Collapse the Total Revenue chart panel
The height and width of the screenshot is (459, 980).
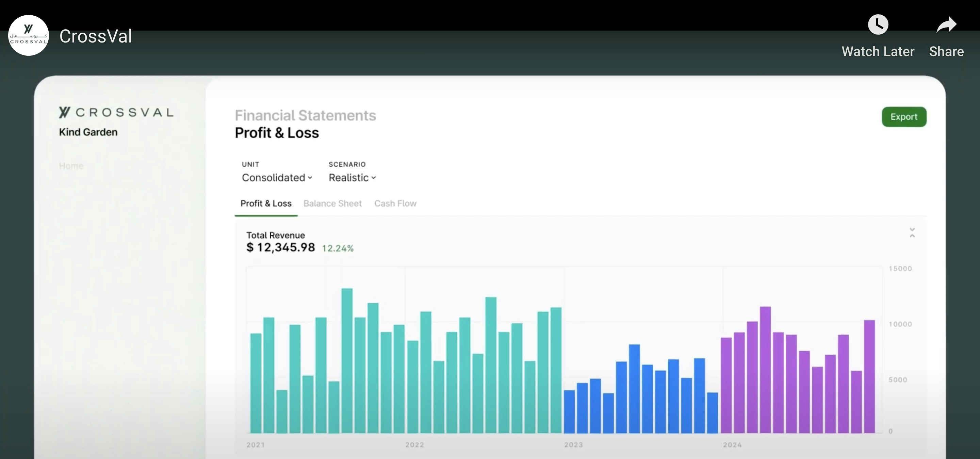click(912, 233)
